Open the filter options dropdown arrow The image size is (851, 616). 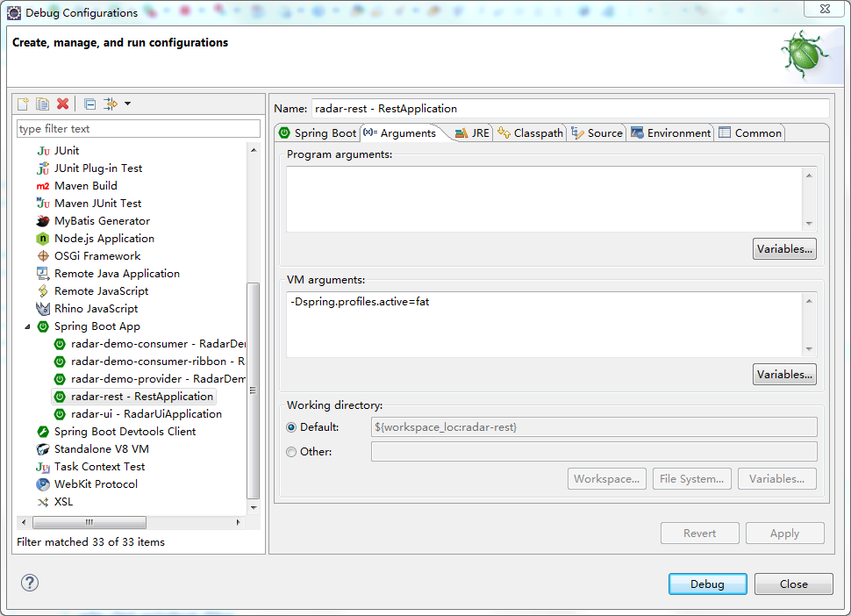(x=127, y=104)
